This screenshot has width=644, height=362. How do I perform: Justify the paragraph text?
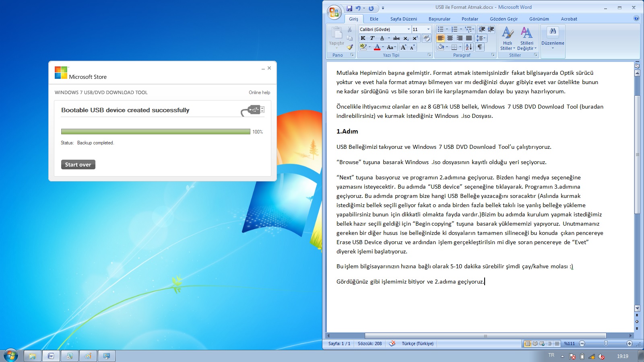click(469, 38)
